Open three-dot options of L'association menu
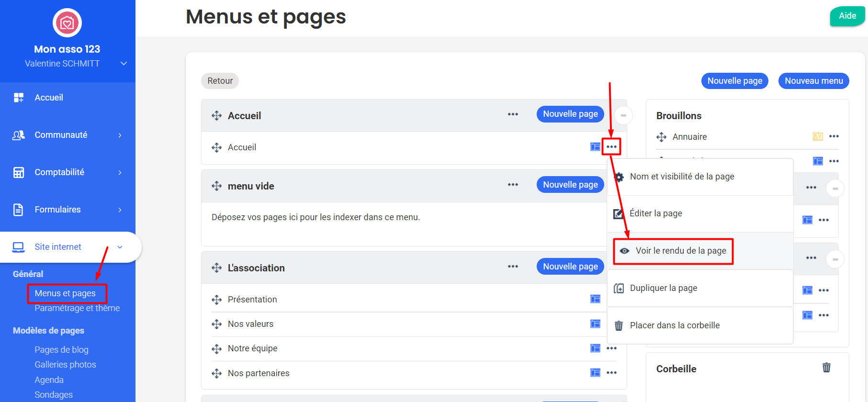The height and width of the screenshot is (402, 868). (513, 267)
